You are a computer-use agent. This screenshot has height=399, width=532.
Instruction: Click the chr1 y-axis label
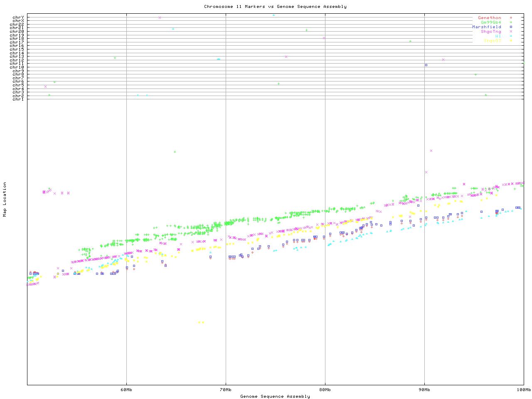[18, 99]
